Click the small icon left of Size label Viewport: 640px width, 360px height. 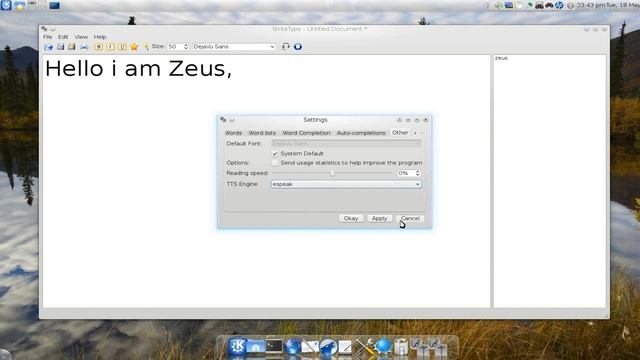[146, 47]
